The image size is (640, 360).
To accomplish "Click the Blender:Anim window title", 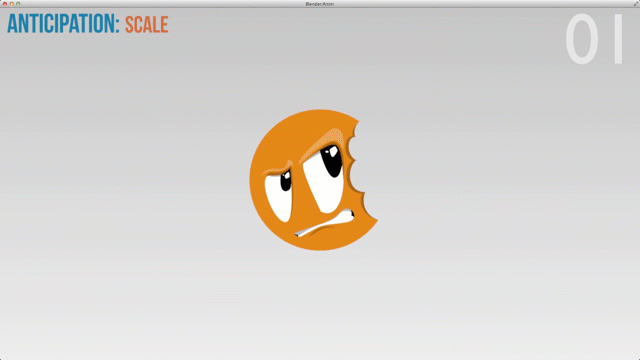I will click(320, 4).
